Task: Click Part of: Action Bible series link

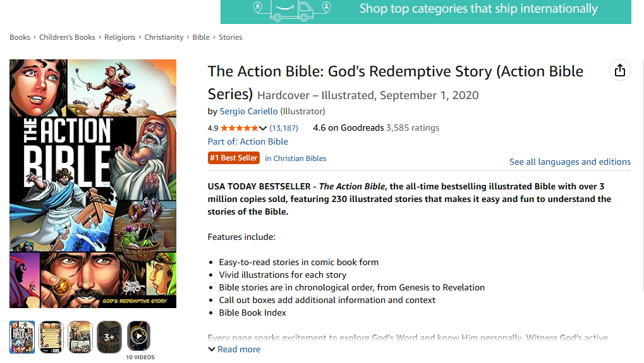Action: click(x=248, y=141)
